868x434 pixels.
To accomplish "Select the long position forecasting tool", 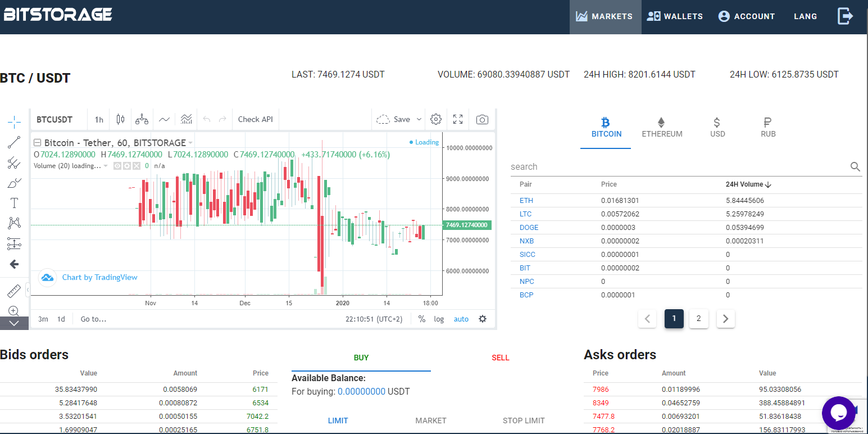I will [x=15, y=243].
